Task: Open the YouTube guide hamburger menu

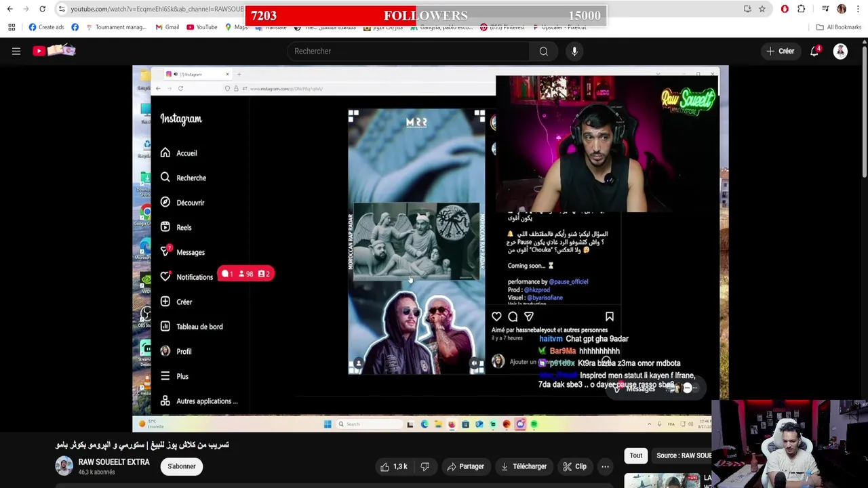Action: (16, 51)
